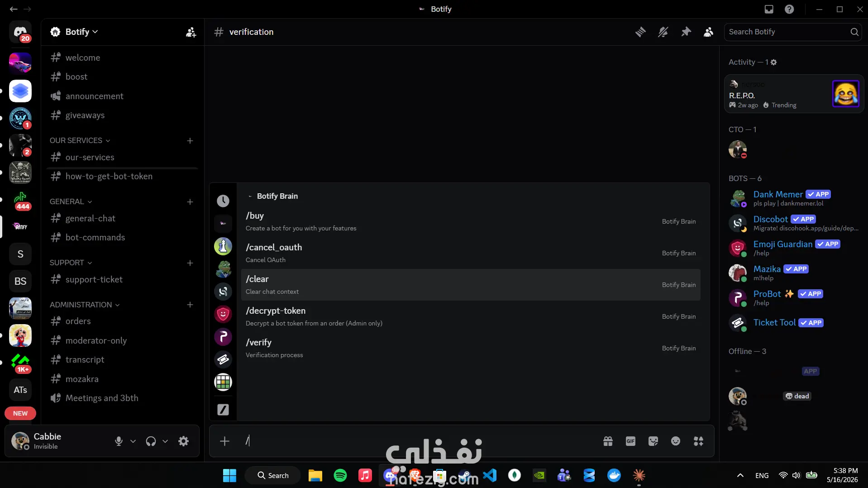Click the plus attachment button
Screen dimensions: 868x488
pyautogui.click(x=224, y=441)
